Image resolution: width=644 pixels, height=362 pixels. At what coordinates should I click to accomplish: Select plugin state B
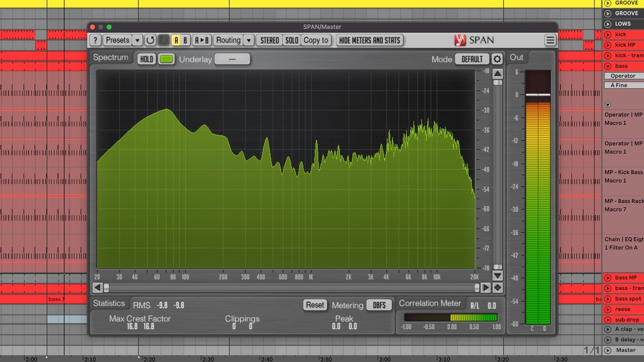coord(185,40)
